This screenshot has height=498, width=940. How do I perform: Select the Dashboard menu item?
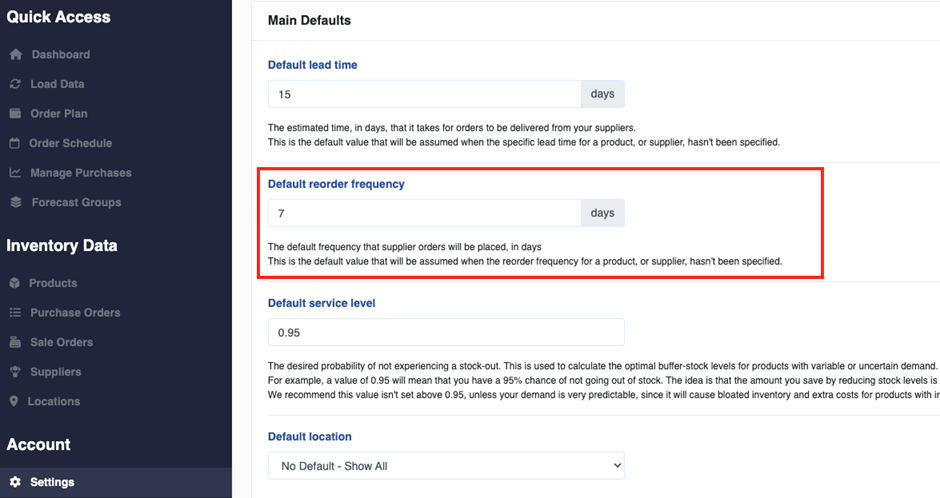click(60, 55)
